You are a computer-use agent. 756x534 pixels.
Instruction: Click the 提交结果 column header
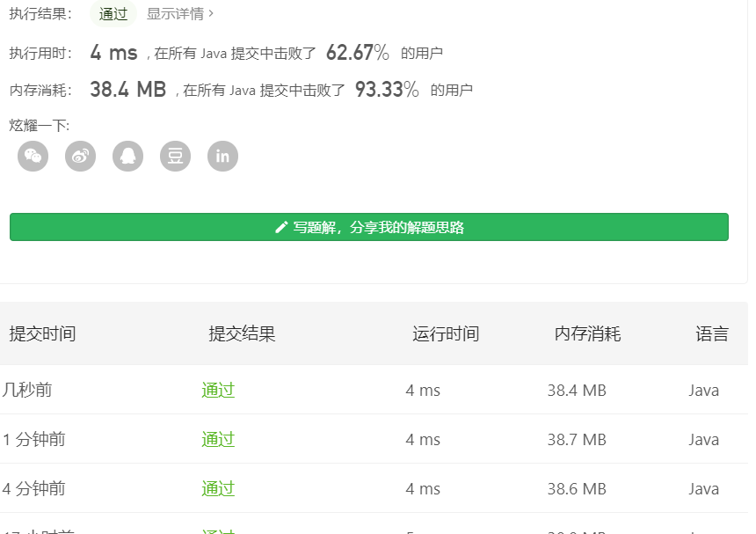click(x=242, y=333)
